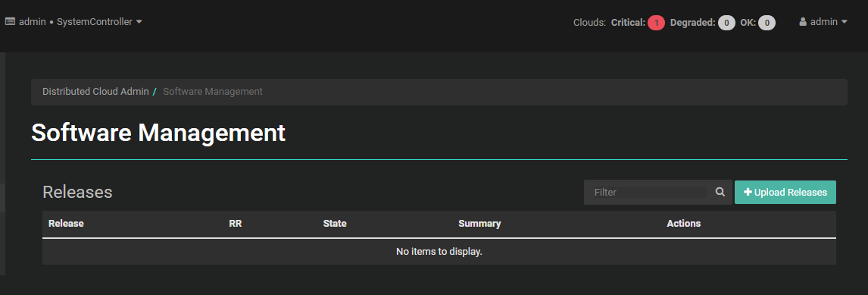The image size is (868, 295).
Task: Click the user silhouette icon at top right
Action: (x=803, y=22)
